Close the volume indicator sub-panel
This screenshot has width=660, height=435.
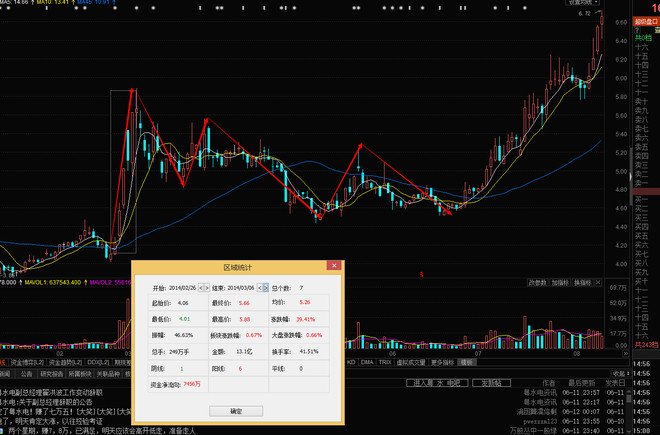pos(598,283)
